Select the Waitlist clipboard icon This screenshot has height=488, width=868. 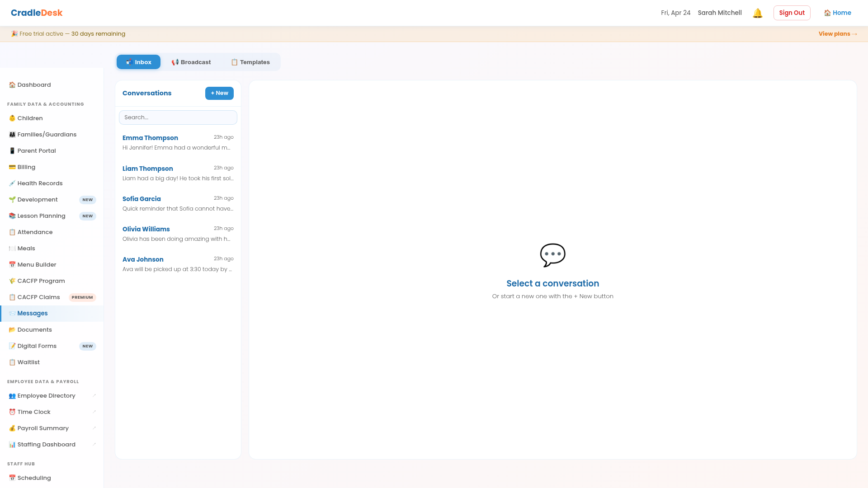point(12,362)
